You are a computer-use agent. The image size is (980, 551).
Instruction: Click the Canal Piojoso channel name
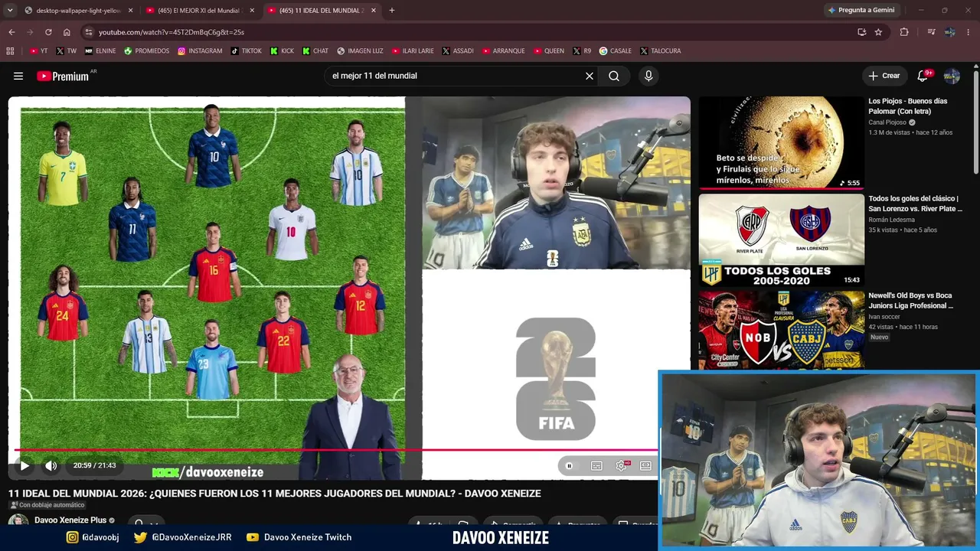coord(887,122)
